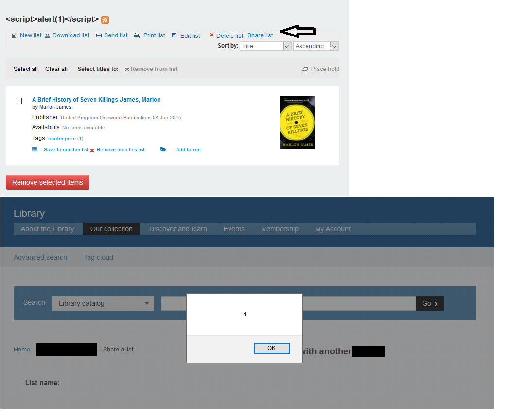The height and width of the screenshot is (420, 514).
Task: Click the Send list envelope icon
Action: coord(99,35)
